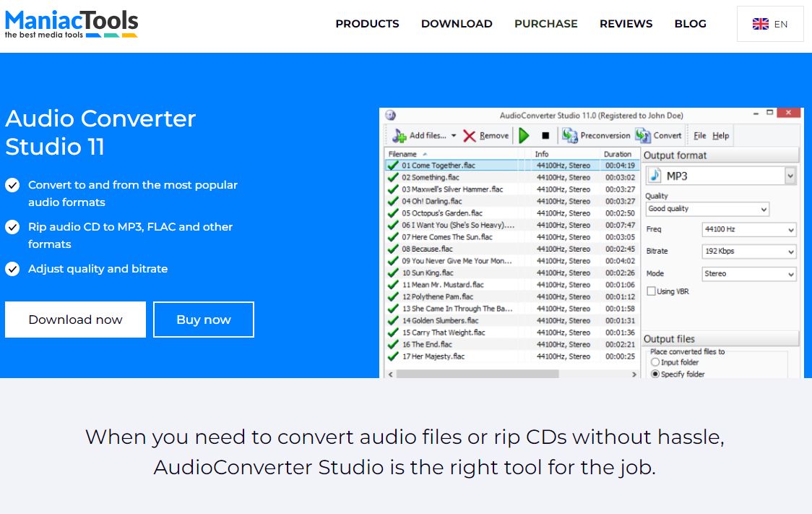Open the BLOG link
The image size is (812, 514).
click(x=691, y=24)
